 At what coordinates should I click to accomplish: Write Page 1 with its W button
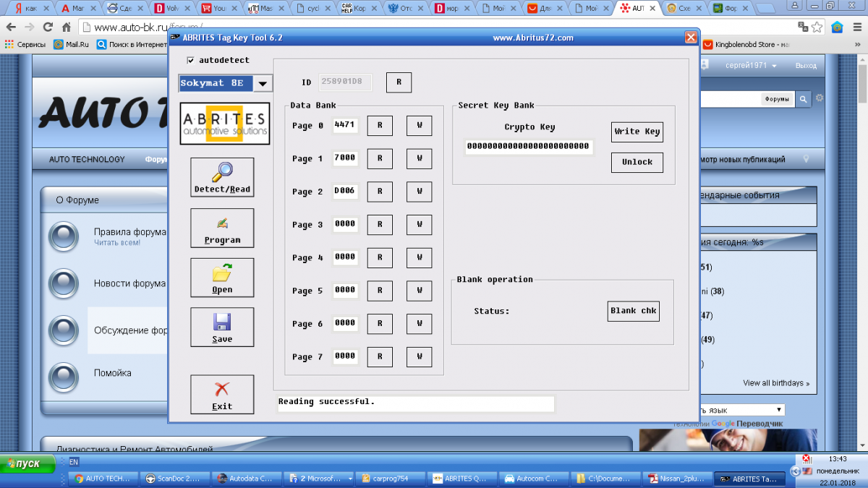[x=419, y=158]
